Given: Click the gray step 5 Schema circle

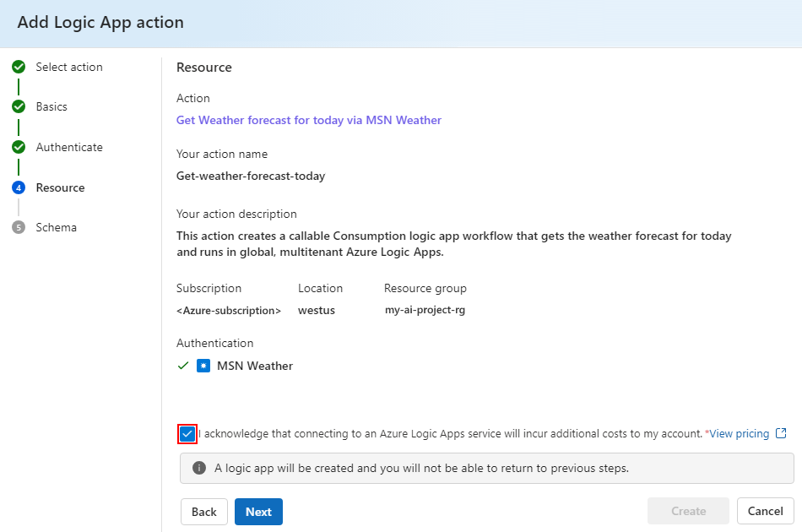Looking at the screenshot, I should (x=19, y=227).
